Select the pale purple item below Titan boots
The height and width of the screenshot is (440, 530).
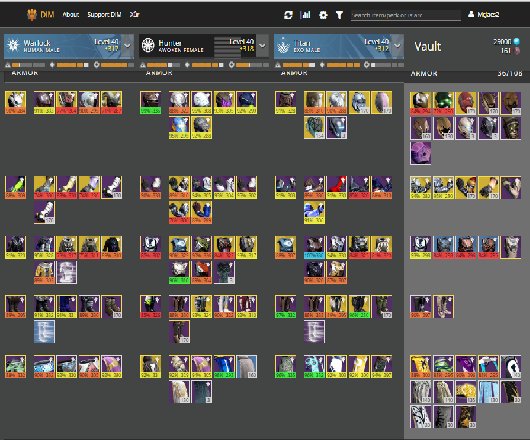click(314, 332)
